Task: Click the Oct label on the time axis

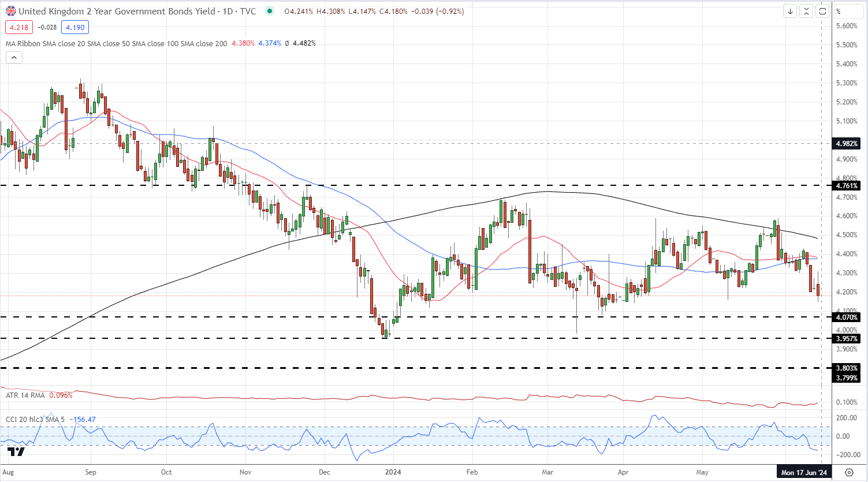Action: pos(166,472)
